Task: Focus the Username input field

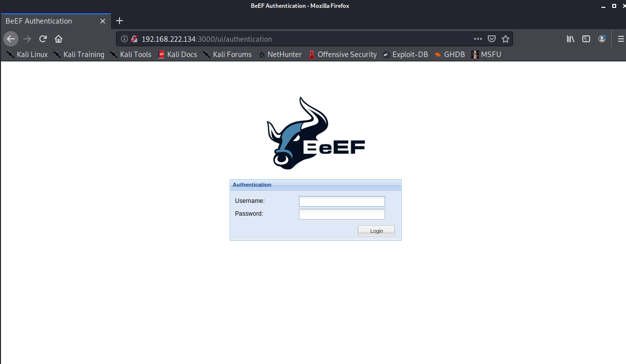Action: pos(342,201)
